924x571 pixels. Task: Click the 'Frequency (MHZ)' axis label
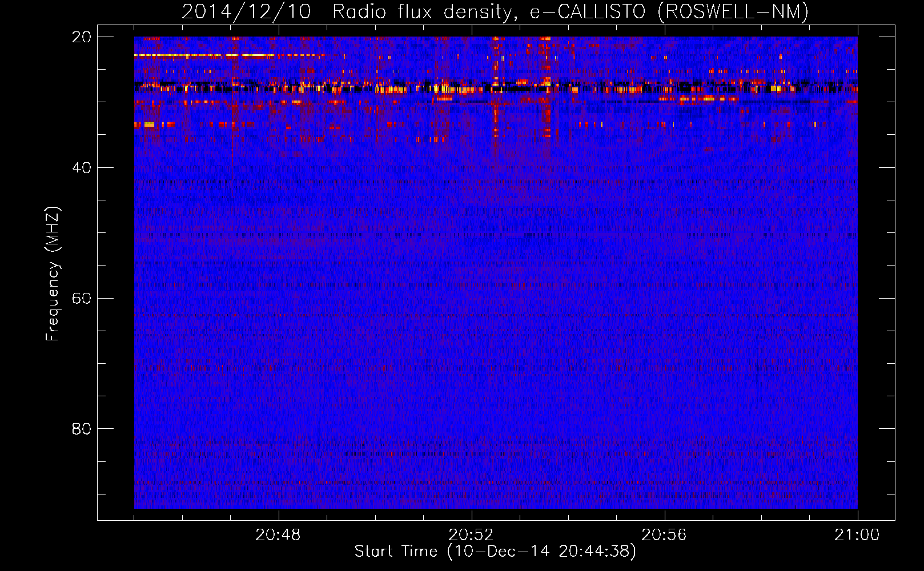(x=53, y=274)
